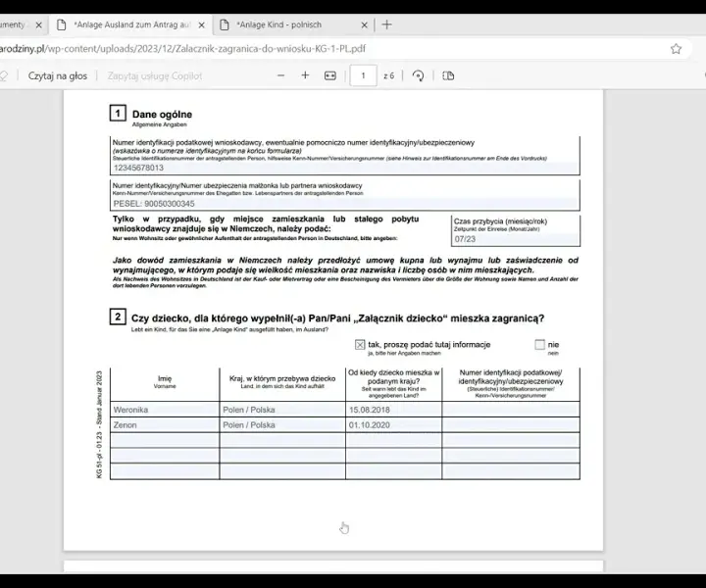Click the Weronika name cell
Image resolution: width=706 pixels, height=588 pixels.
click(165, 410)
